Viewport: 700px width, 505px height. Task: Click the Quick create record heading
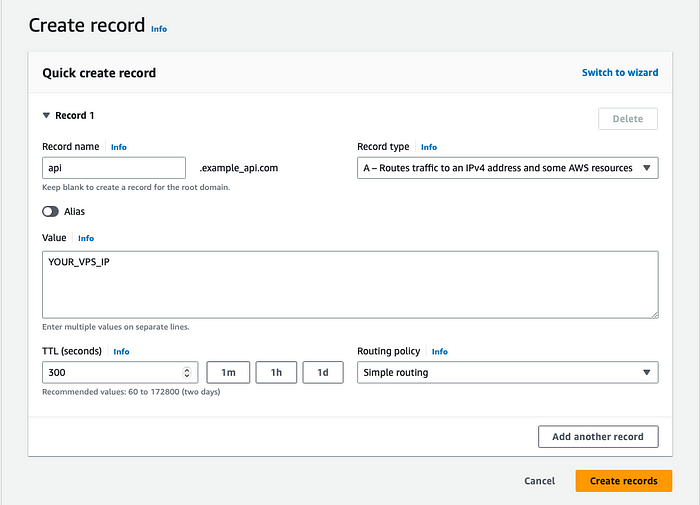99,73
